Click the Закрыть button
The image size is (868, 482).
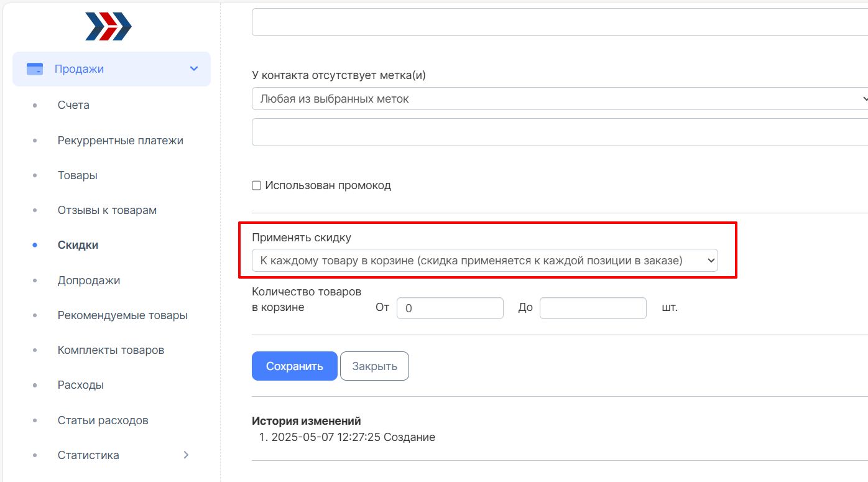tap(374, 366)
